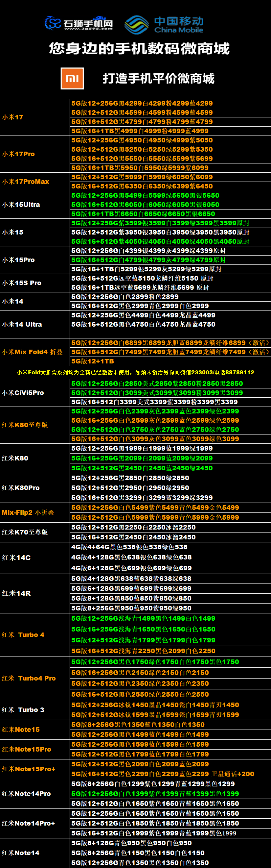Select the 小米Mix Fold4 折叠 model cell
The height and width of the screenshot is (868, 271).
tap(32, 352)
